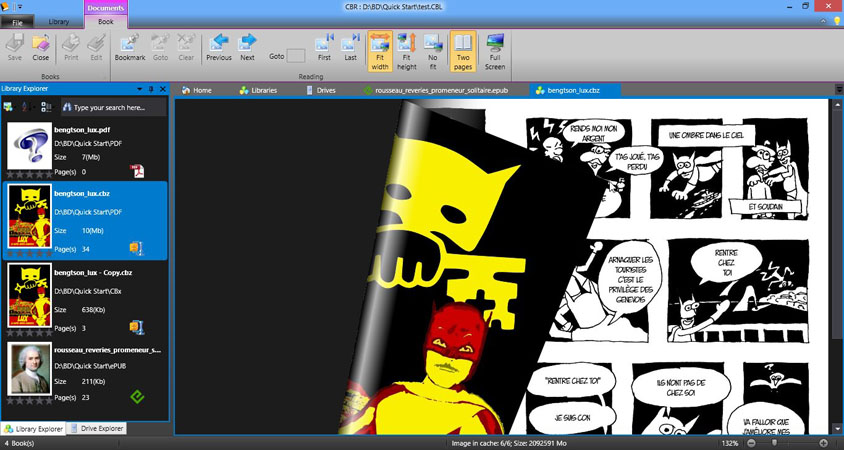
Task: Click the Goto page number field
Action: [296, 56]
